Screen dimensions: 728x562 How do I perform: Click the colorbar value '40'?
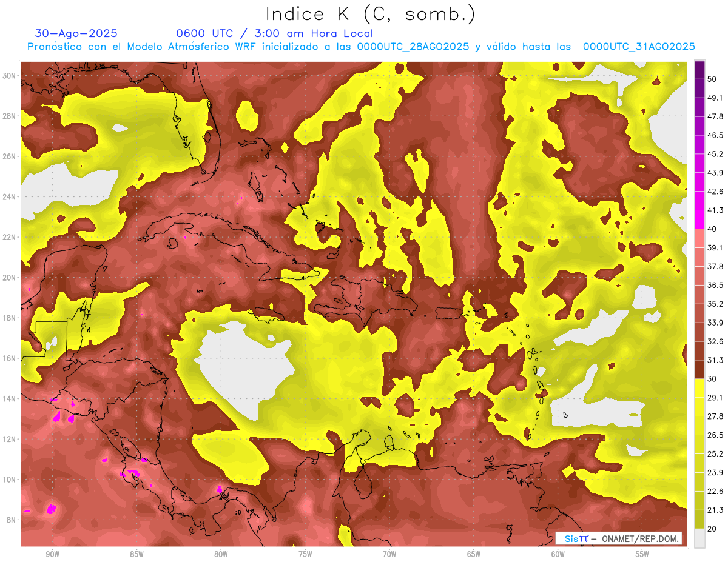712,229
